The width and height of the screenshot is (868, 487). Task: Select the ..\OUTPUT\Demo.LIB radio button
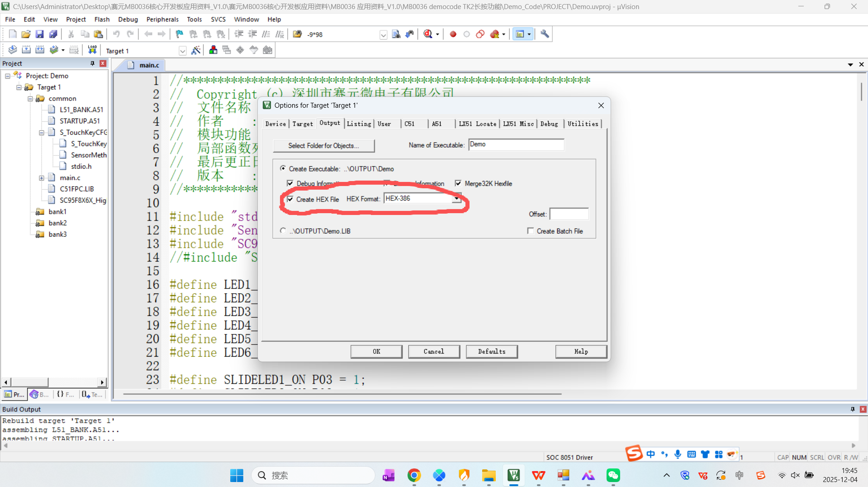pyautogui.click(x=283, y=230)
